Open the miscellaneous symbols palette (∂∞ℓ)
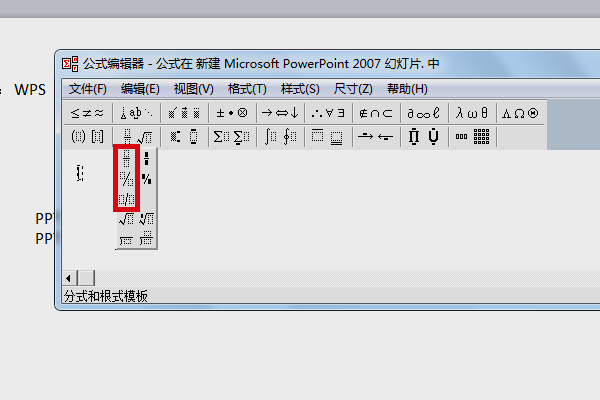 pos(424,113)
